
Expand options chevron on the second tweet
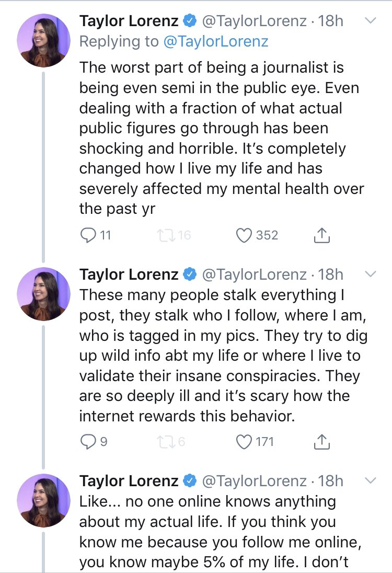370,274
